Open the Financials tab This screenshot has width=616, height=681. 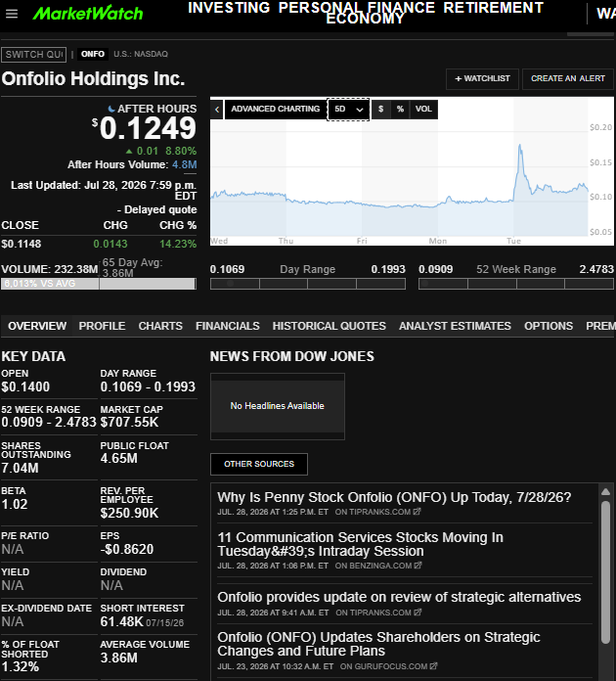pyautogui.click(x=228, y=326)
